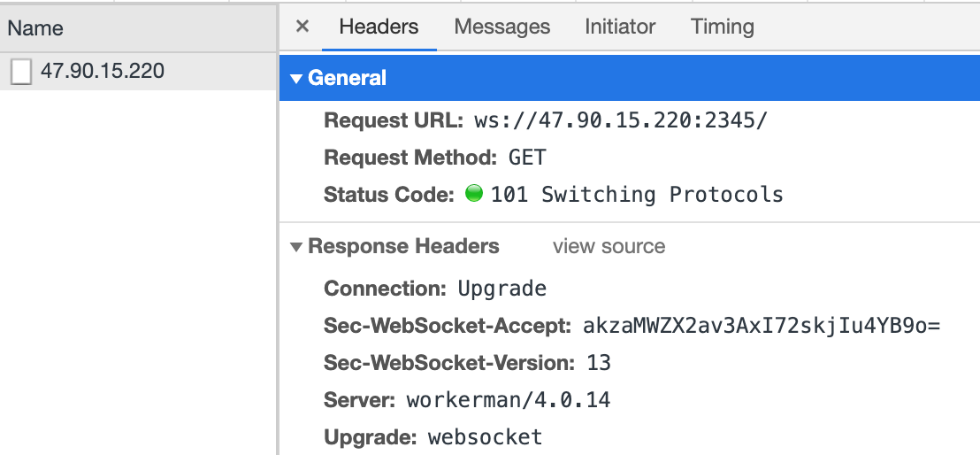980x455 pixels.
Task: Switch to the Messages tab
Action: 501,27
